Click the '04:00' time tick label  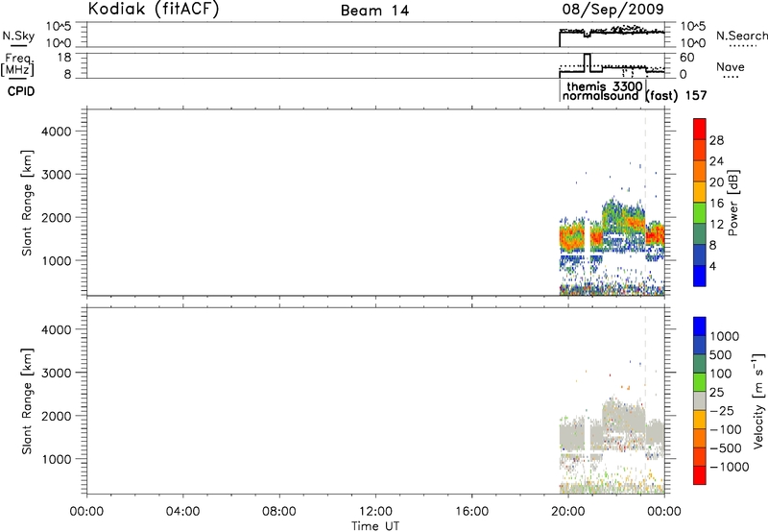coord(182,512)
